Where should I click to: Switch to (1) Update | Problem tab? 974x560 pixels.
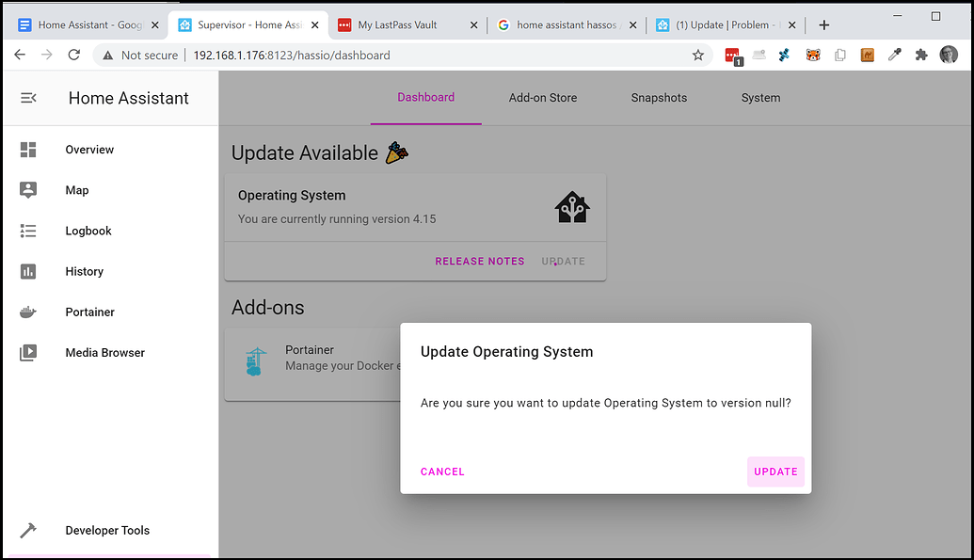pyautogui.click(x=727, y=24)
